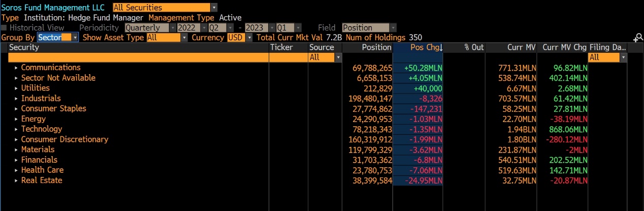Click the Financials Curr MV 540.51MLN
The image size is (644, 211).
click(x=517, y=160)
